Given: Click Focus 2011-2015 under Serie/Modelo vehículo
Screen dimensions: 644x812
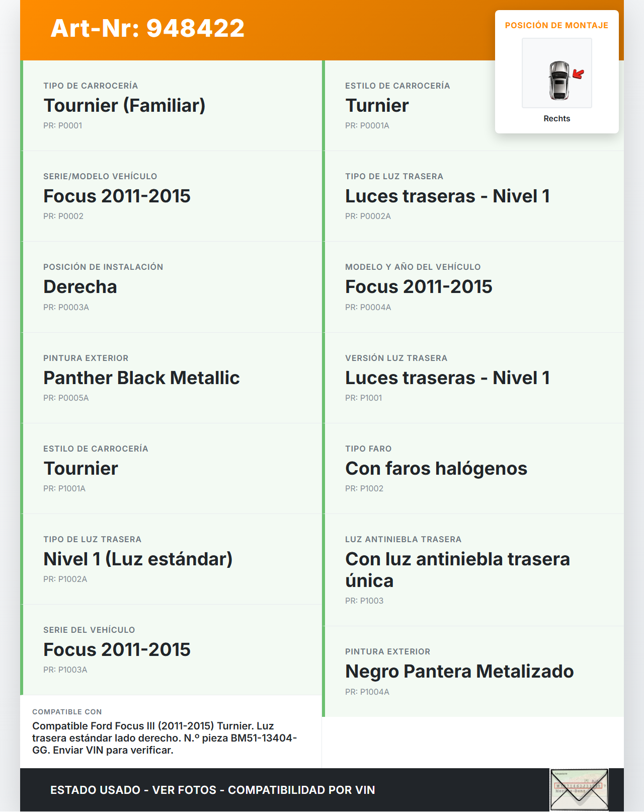Looking at the screenshot, I should [x=117, y=196].
